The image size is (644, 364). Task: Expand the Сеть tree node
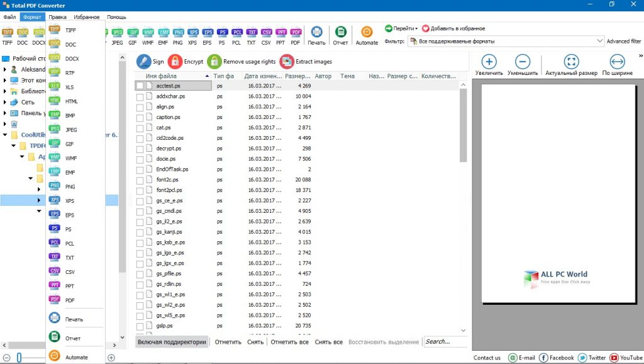click(5, 102)
